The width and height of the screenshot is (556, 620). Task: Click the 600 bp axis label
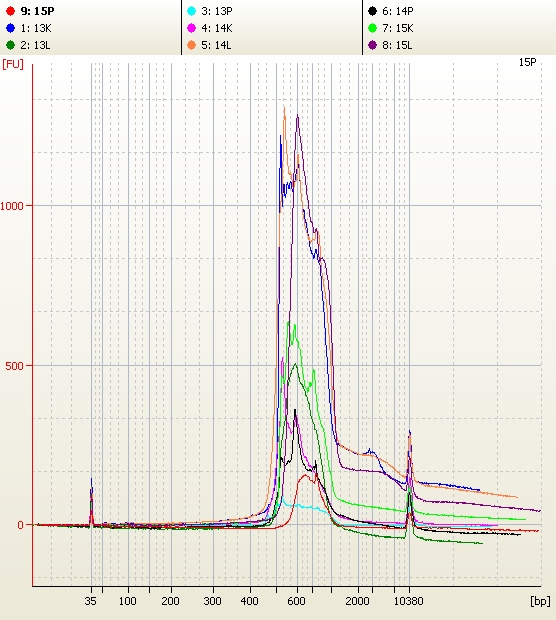296,601
